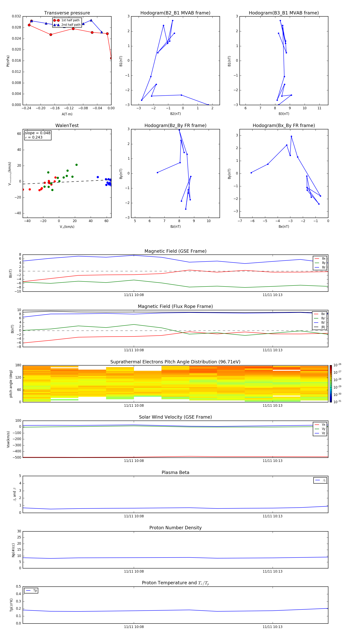Click the 'Bx(nT)' x-axis label
Image resolution: width=351 pixels, height=644 pixels.
[284, 227]
